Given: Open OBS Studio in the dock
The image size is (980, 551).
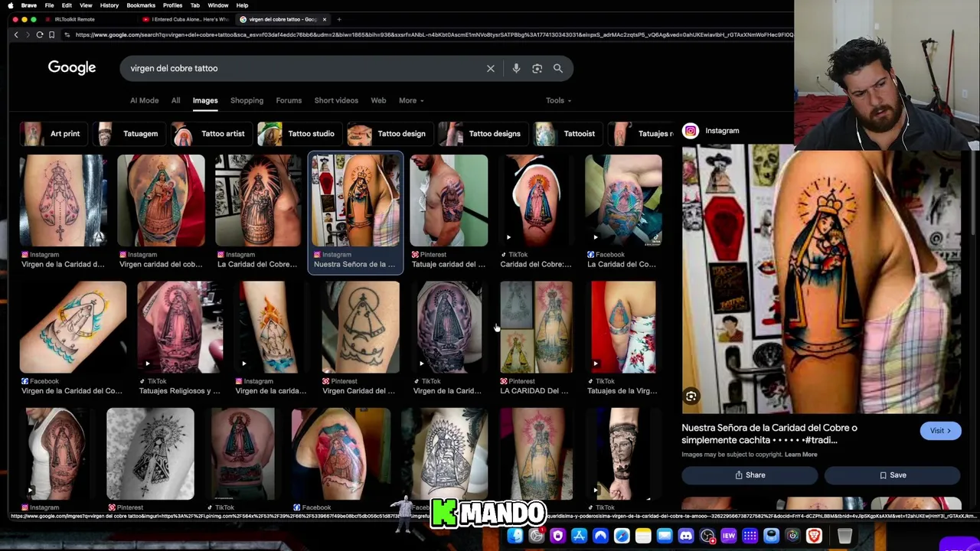Looking at the screenshot, I should (707, 536).
